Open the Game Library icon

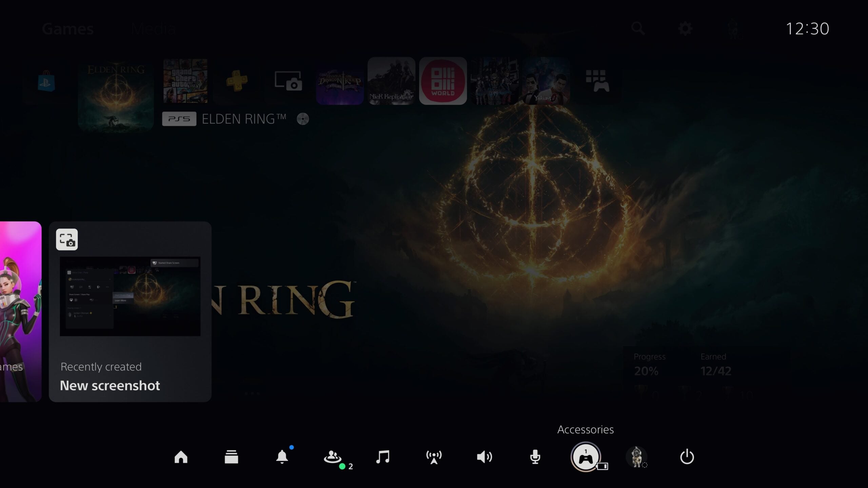click(x=597, y=81)
